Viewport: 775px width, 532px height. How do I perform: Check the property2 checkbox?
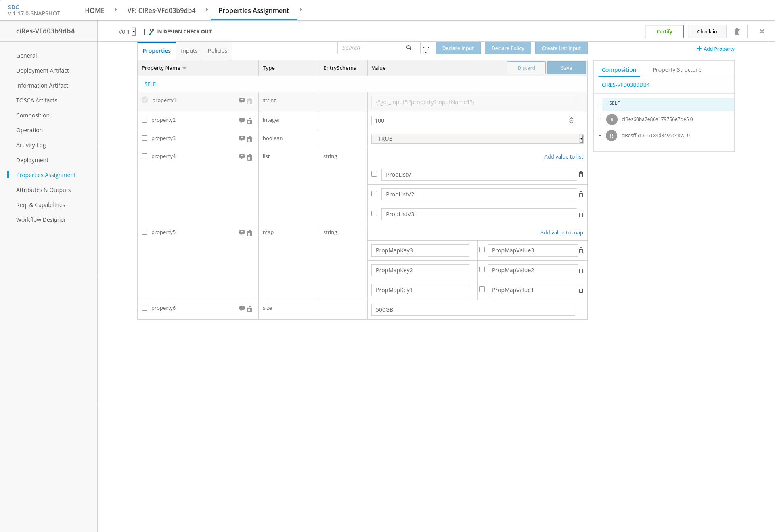(145, 120)
